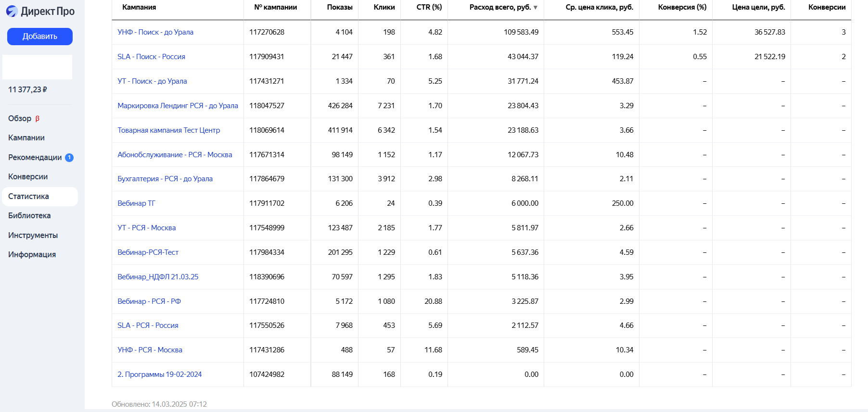Sort table by CTR (%) column header
The width and height of the screenshot is (868, 412).
tap(429, 7)
